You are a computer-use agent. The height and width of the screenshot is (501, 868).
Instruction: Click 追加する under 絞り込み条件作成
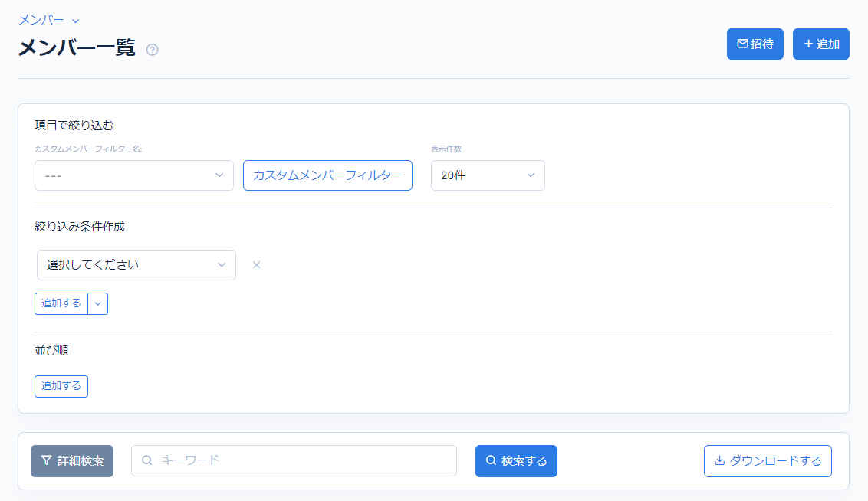pos(61,303)
